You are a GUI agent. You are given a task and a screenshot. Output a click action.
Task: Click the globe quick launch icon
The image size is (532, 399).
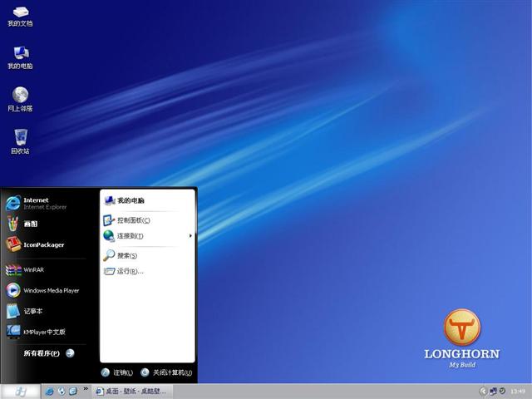[x=62, y=392]
